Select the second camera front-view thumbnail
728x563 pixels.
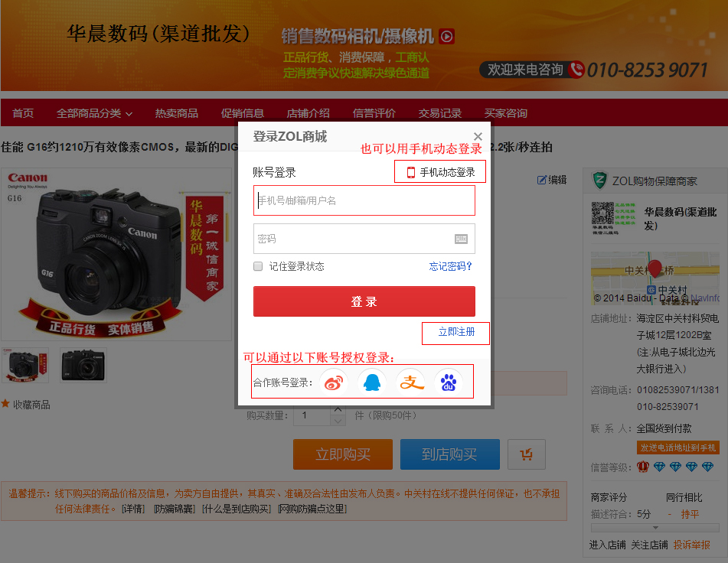(x=83, y=365)
